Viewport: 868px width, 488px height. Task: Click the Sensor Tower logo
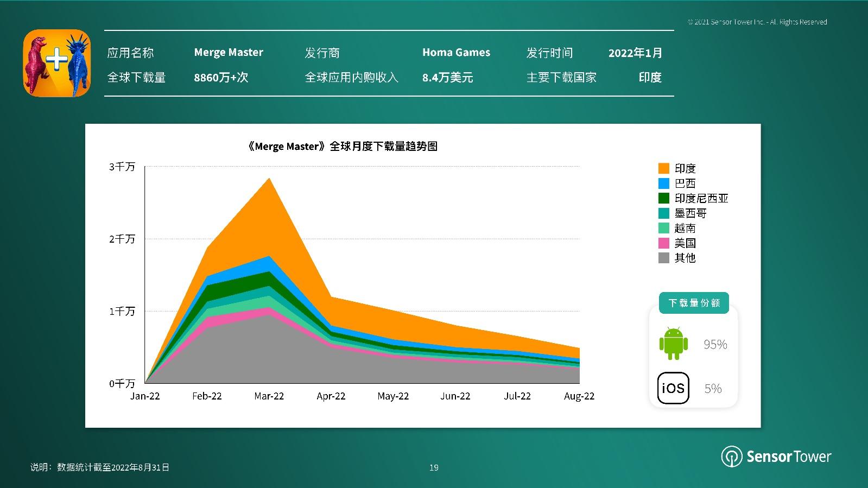tap(776, 457)
